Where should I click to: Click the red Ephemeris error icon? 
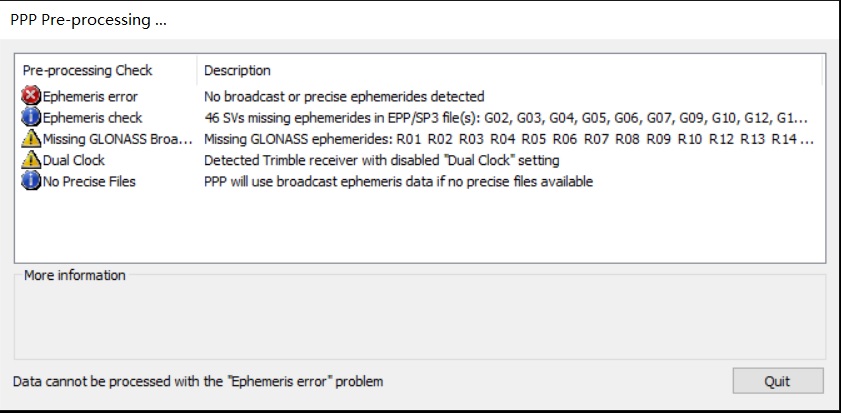31,97
